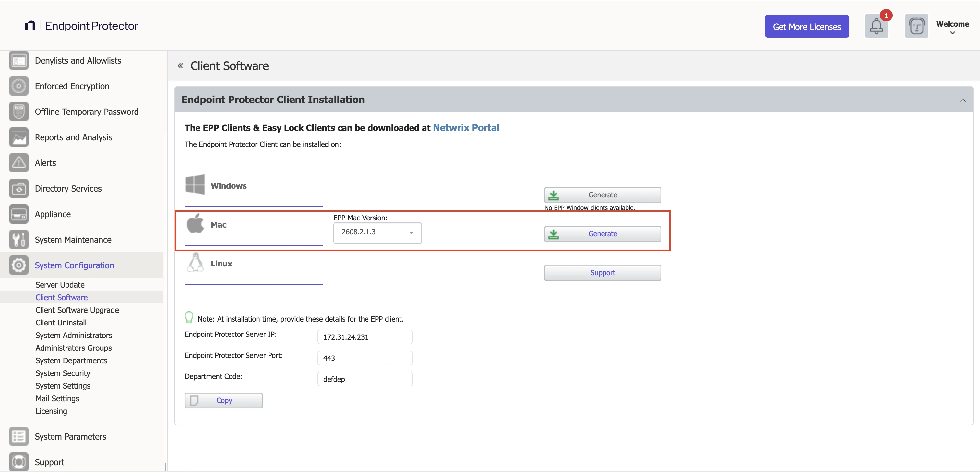Viewport: 980px width, 472px height.
Task: Click the Directory Services icon
Action: pos(18,188)
